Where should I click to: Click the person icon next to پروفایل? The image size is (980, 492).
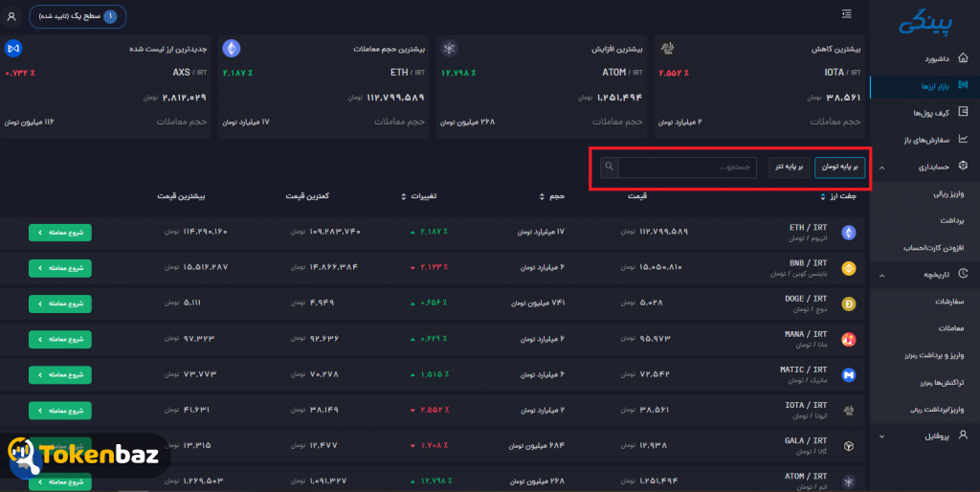[x=963, y=435]
